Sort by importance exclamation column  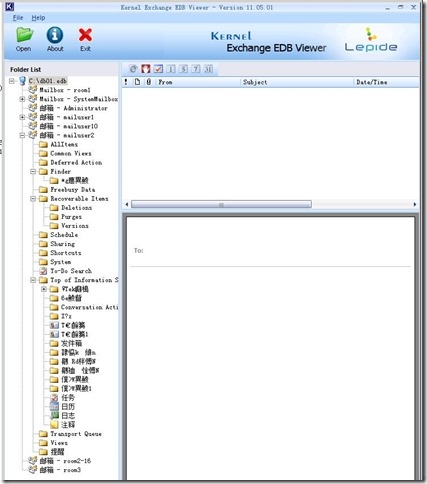pyautogui.click(x=126, y=82)
